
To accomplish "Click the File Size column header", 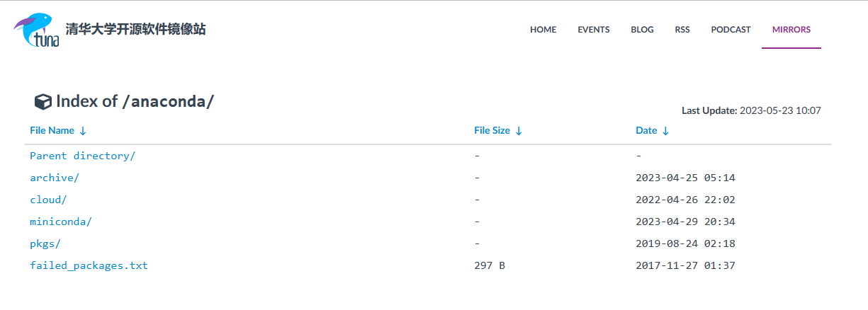I will [x=492, y=131].
